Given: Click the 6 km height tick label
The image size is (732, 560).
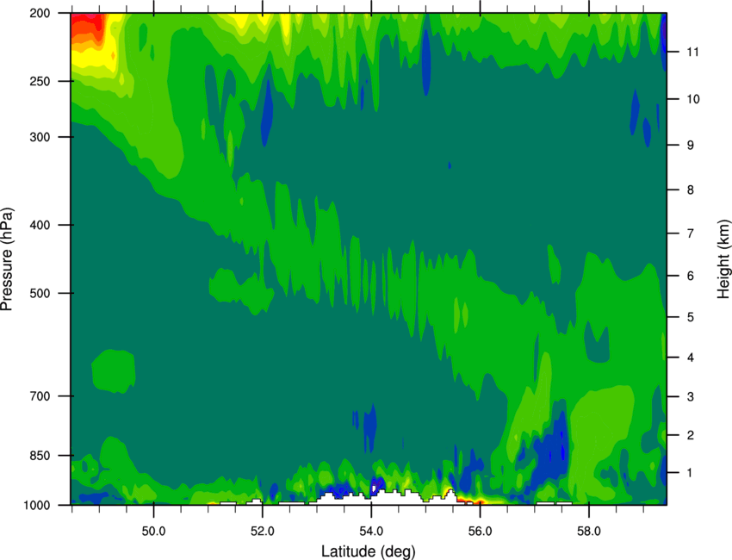Looking at the screenshot, I should click(x=691, y=276).
